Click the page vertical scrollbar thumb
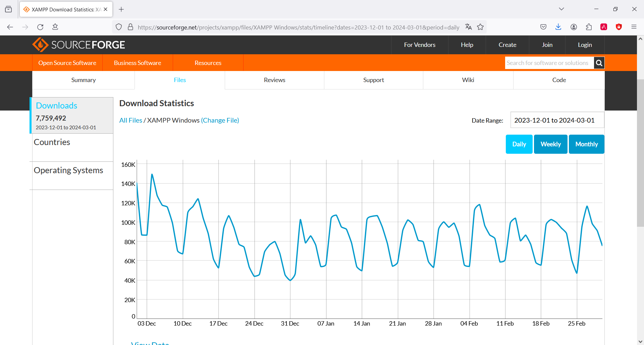The image size is (644, 345). click(640, 153)
